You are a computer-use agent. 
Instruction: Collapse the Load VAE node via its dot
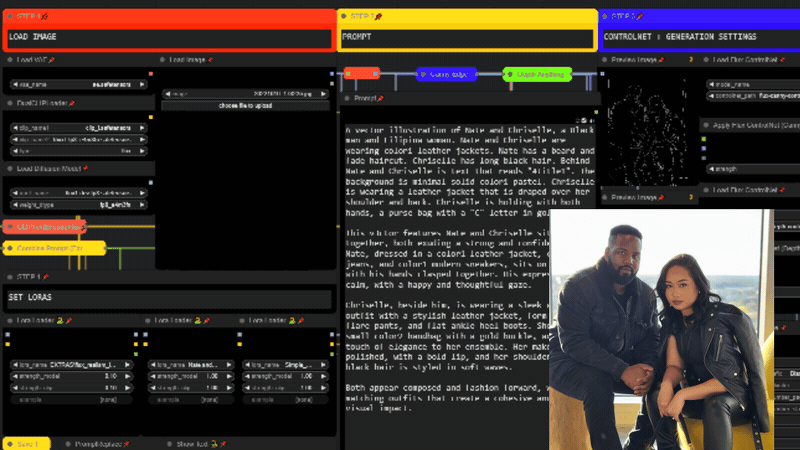(x=10, y=60)
